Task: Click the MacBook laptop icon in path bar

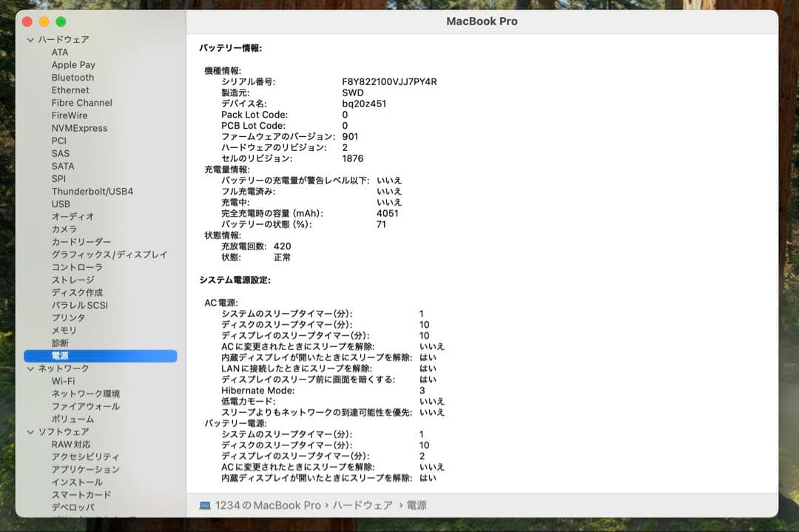Action: point(205,505)
